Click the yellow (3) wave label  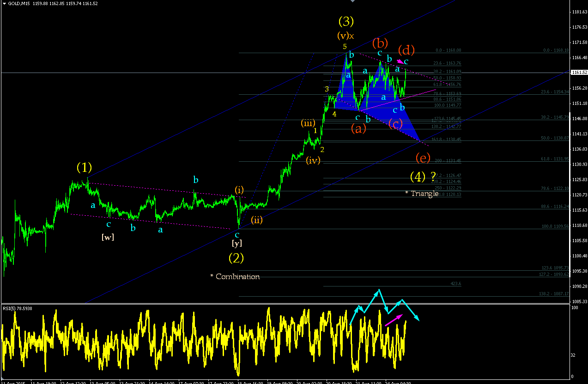pos(346,21)
